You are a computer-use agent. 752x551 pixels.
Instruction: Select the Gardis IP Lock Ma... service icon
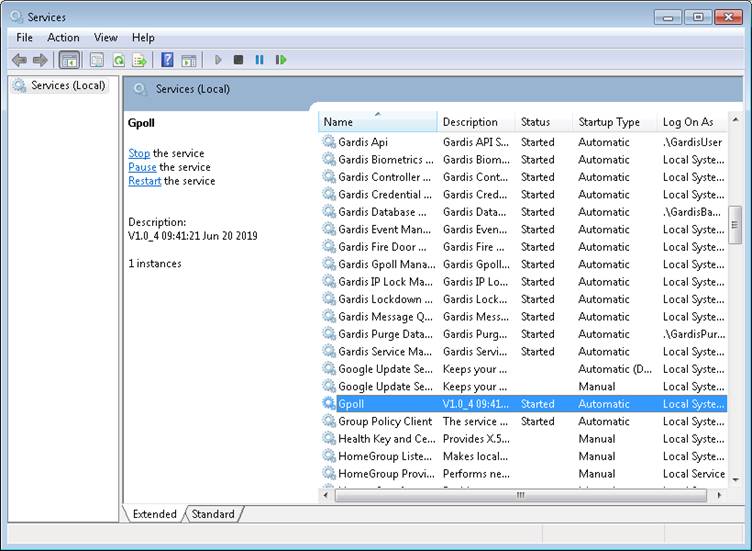pos(329,281)
